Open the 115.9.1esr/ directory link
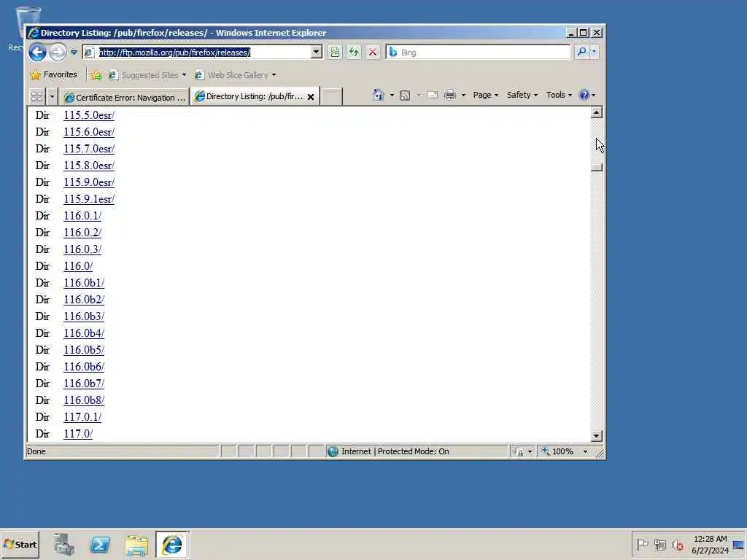This screenshot has width=747, height=560. pyautogui.click(x=89, y=199)
